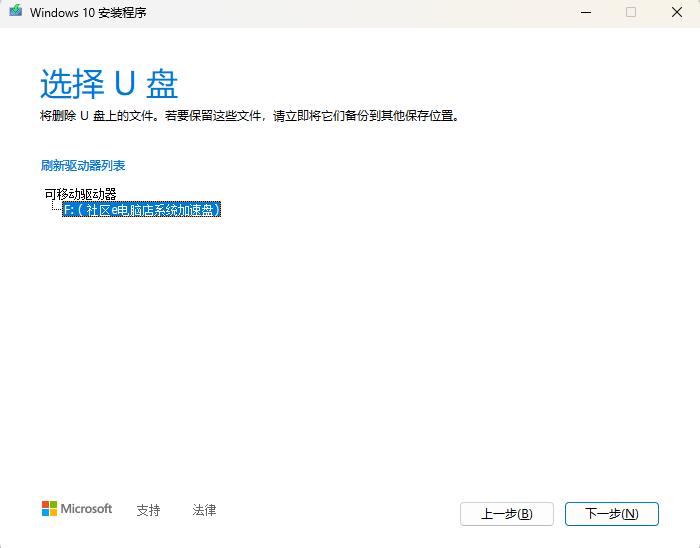Click the 下一步(N) button

612,514
